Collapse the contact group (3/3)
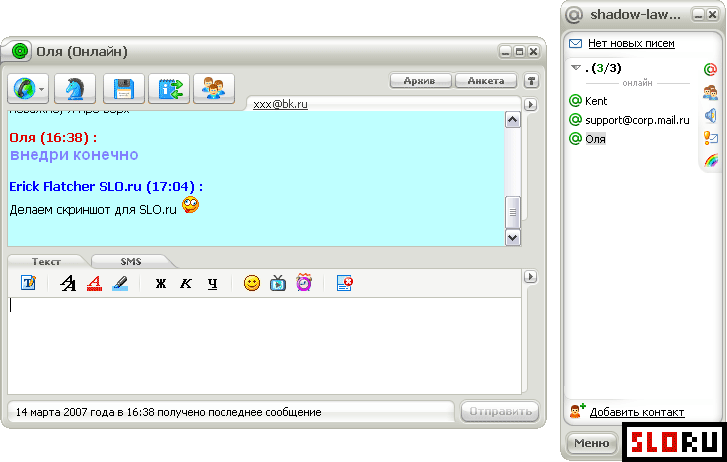727x462 pixels. pyautogui.click(x=576, y=68)
